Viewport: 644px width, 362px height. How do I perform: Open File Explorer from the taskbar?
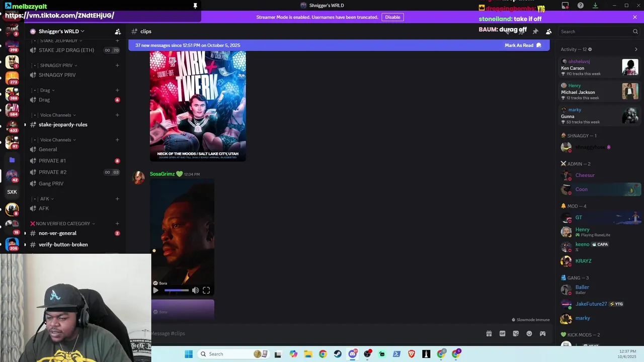point(308,354)
